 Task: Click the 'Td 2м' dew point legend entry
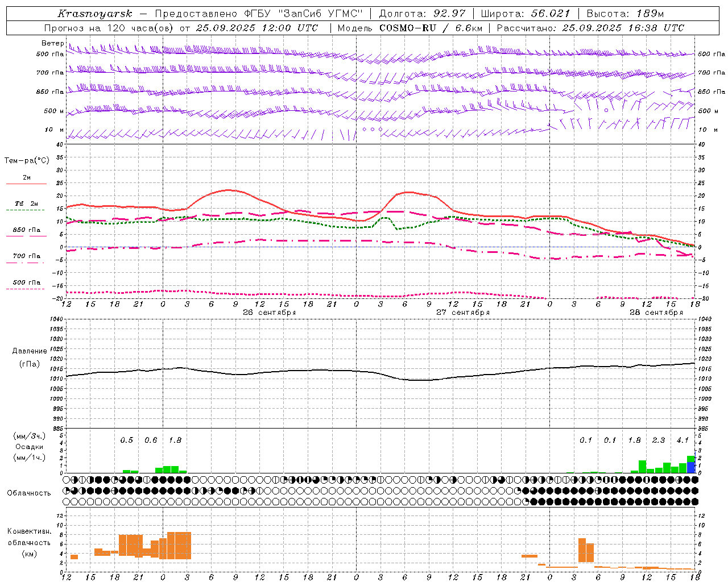pyautogui.click(x=27, y=203)
